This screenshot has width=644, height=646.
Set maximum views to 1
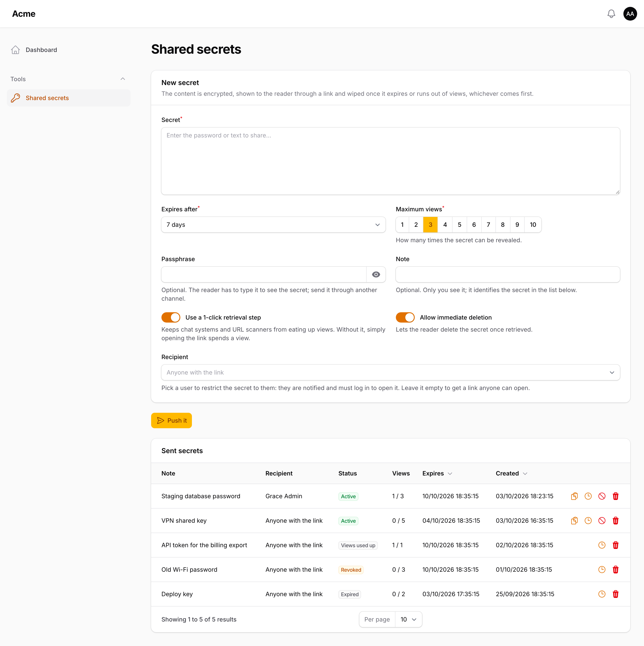[x=402, y=225]
